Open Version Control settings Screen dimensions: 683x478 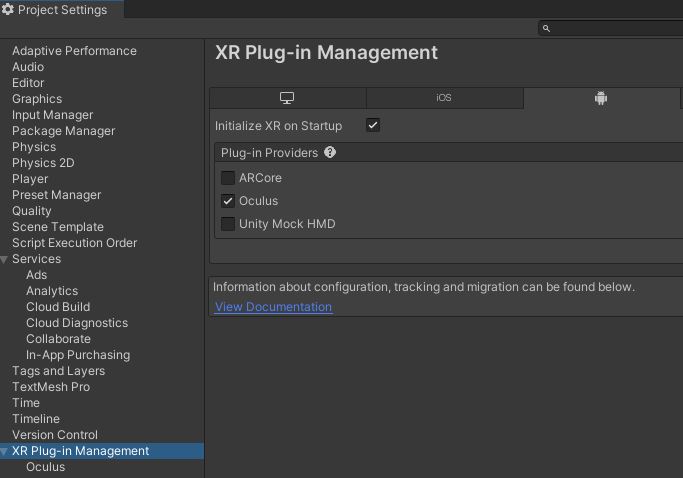click(55, 435)
